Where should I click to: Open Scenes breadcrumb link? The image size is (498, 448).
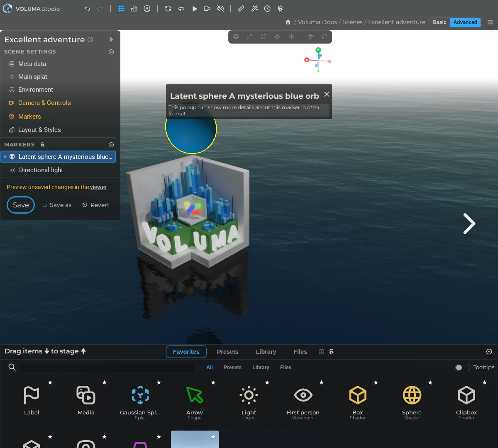point(352,22)
